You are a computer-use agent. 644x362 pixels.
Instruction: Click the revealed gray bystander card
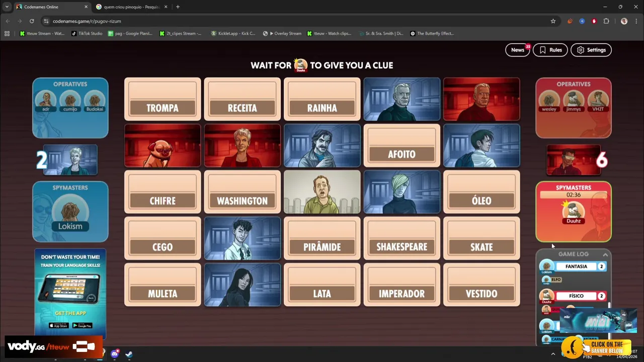click(x=322, y=192)
